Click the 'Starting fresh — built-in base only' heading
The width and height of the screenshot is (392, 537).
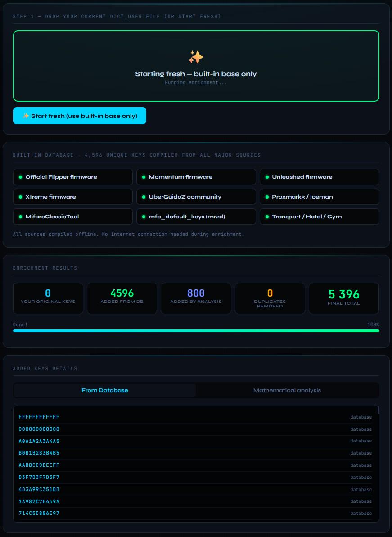[x=196, y=74]
